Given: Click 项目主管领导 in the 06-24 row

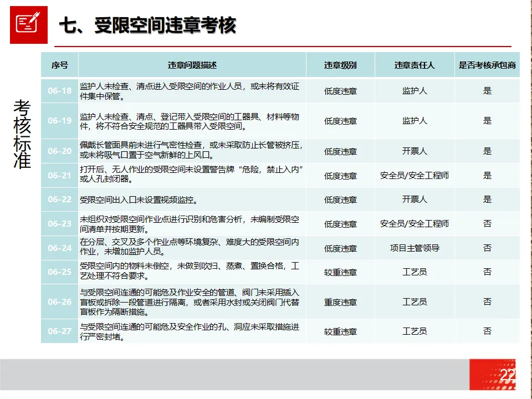Looking at the screenshot, I should point(415,248).
